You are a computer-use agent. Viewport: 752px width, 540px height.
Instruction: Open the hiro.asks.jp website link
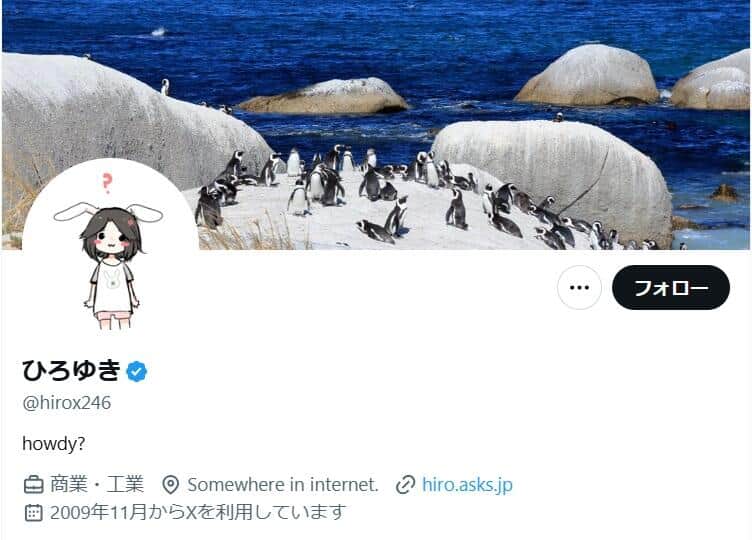point(467,484)
